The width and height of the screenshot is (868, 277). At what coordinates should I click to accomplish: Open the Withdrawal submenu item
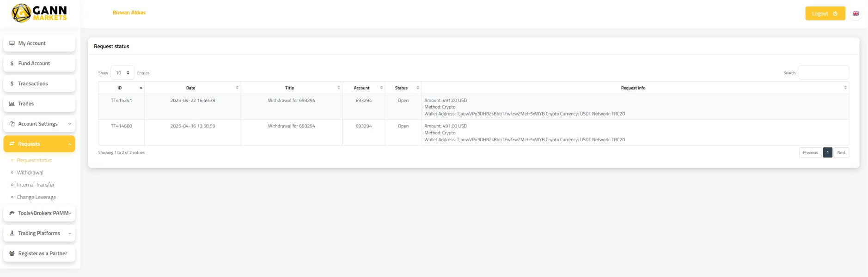coord(30,173)
